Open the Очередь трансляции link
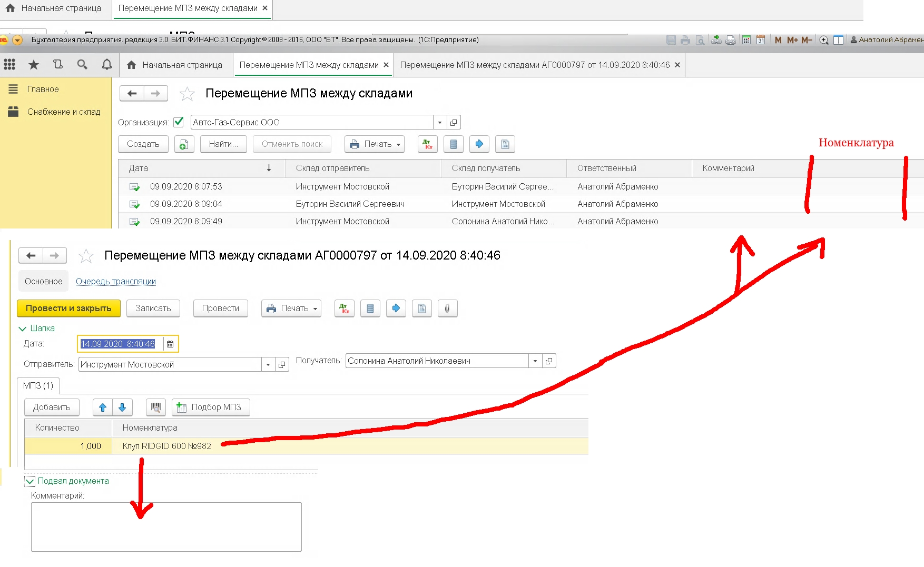The width and height of the screenshot is (924, 567). point(116,282)
